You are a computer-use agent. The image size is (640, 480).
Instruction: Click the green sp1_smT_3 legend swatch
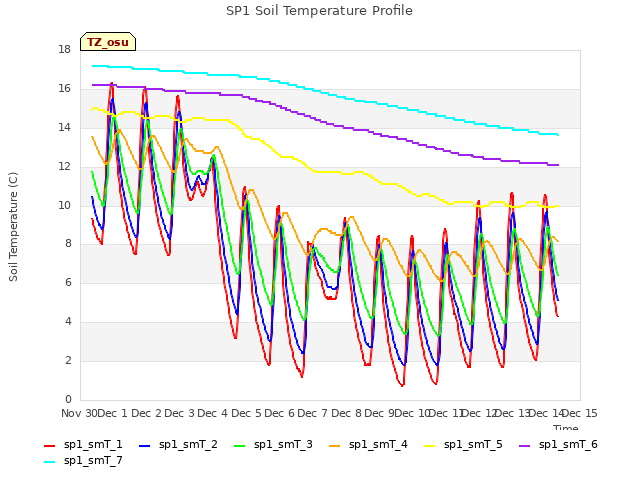240,446
